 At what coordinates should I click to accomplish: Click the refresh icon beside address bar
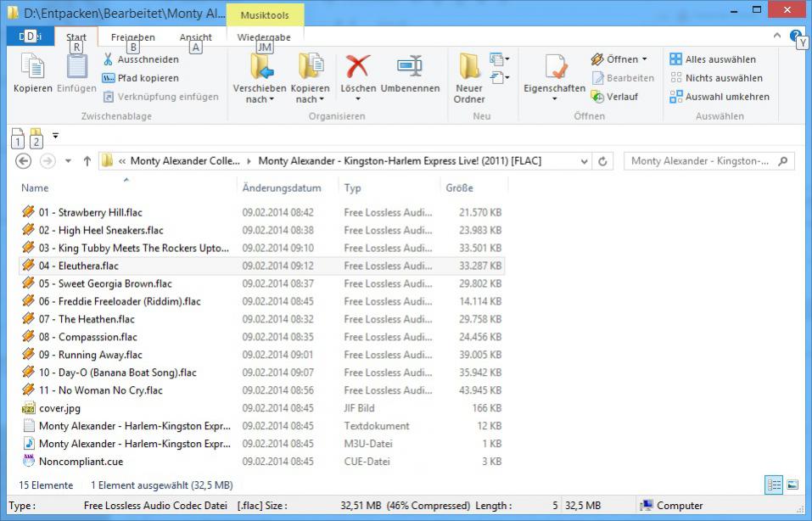pos(603,161)
